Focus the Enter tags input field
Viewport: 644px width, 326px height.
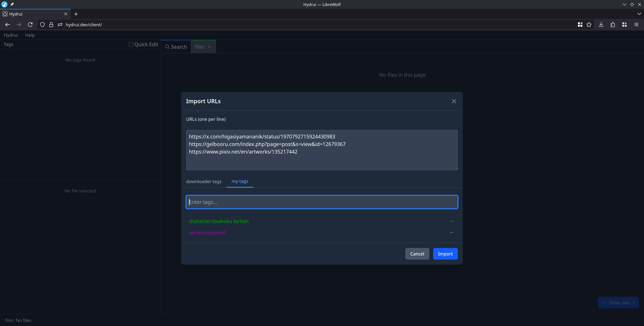(322, 202)
